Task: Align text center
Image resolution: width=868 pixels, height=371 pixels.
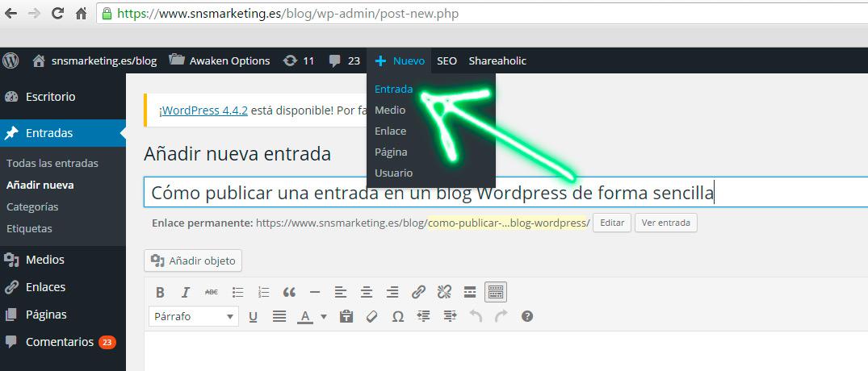Action: [x=367, y=292]
